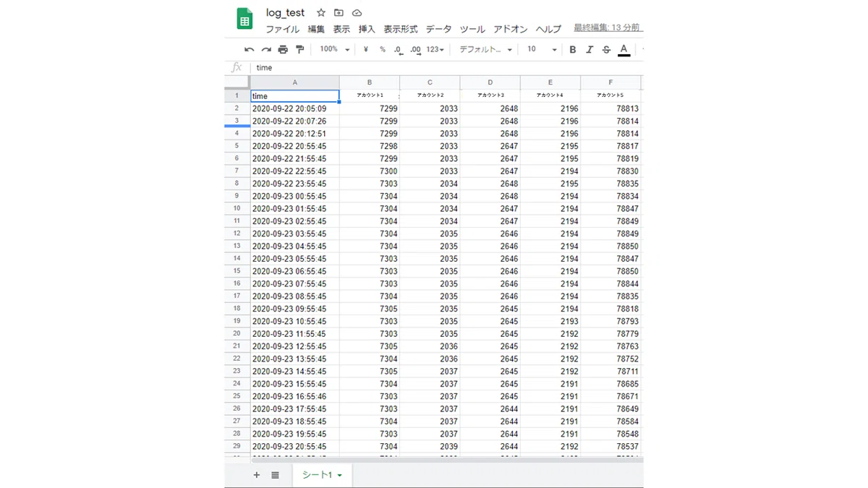Click the log_test document title
Image resolution: width=868 pixels, height=488 pixels.
(285, 13)
